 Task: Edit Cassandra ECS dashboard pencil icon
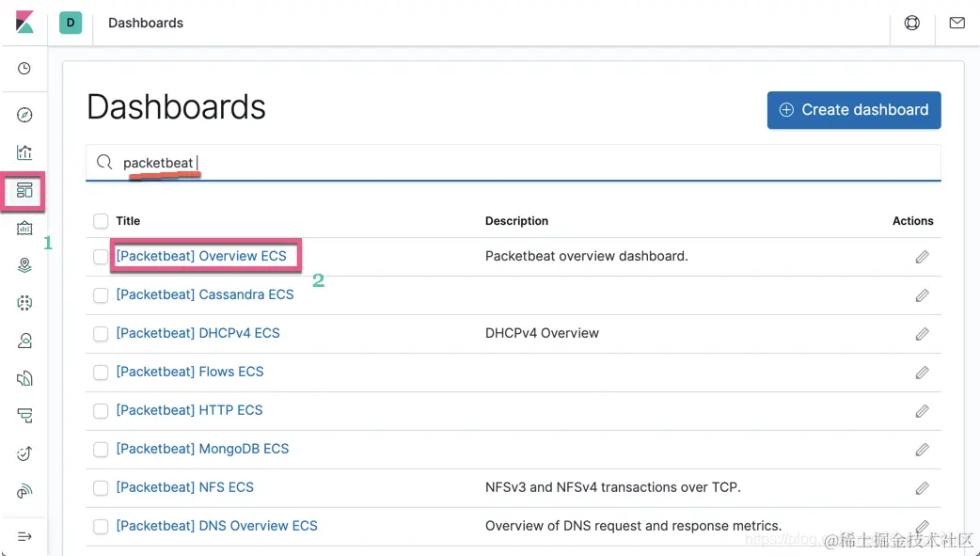[x=922, y=295]
